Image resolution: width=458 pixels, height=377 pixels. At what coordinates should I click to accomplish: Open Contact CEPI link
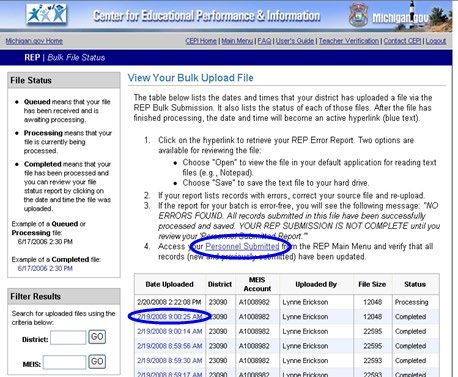pyautogui.click(x=402, y=41)
